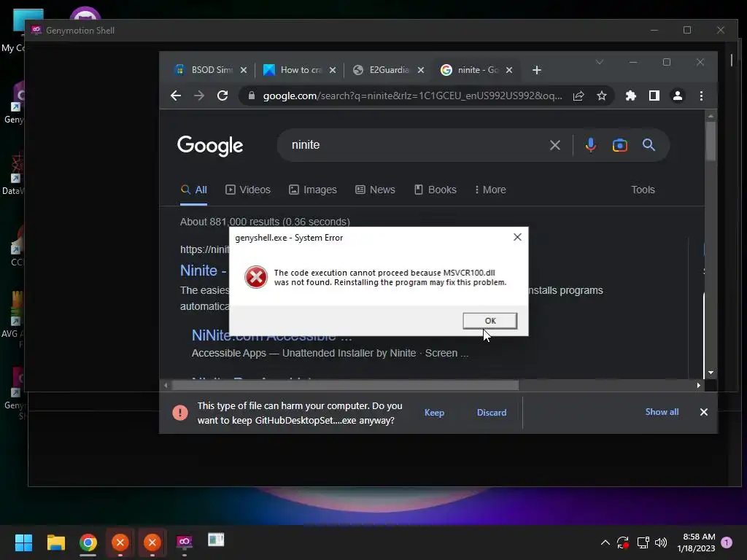Screen dimensions: 747x560
Task: Open File Explorer from the taskbar
Action: (55, 542)
